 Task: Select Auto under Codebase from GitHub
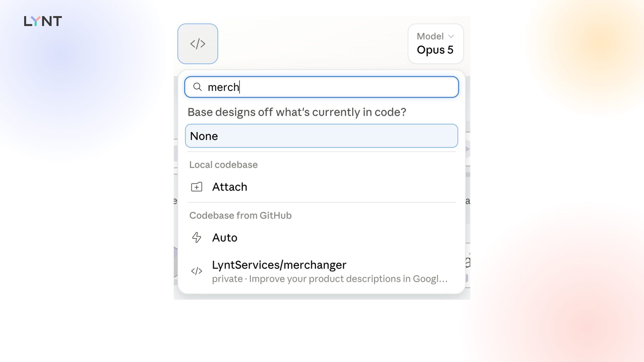pos(321,238)
